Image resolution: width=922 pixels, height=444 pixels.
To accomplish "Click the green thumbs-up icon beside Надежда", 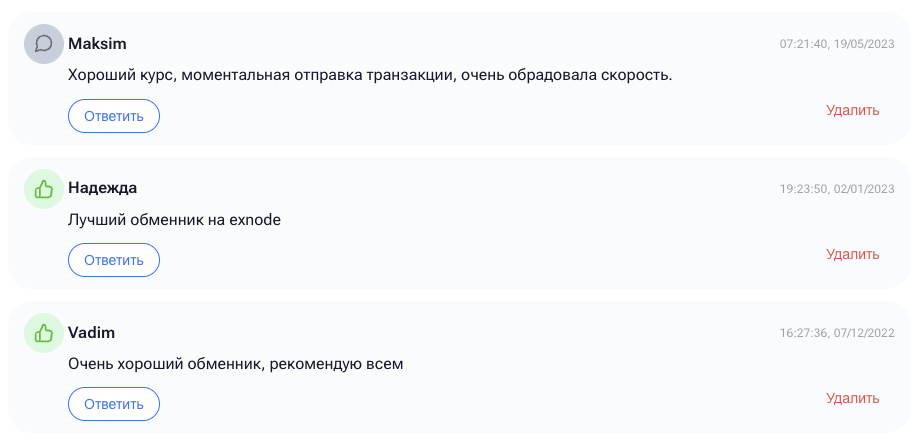I will 44,189.
